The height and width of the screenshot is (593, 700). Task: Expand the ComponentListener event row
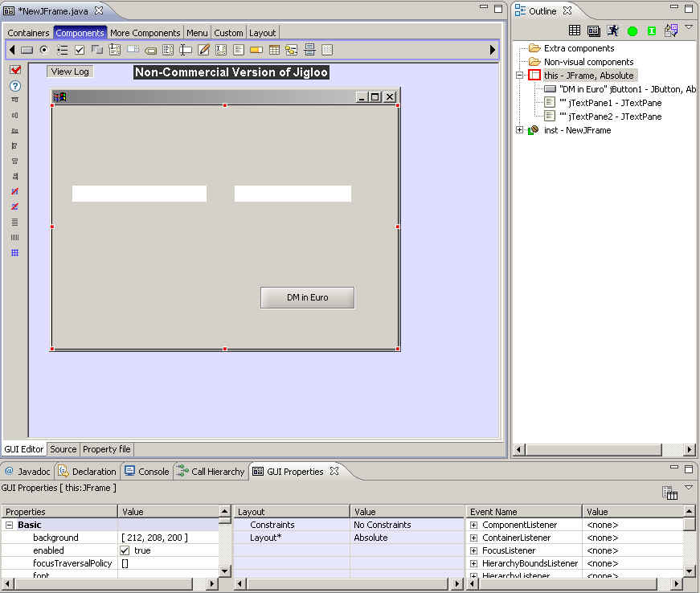(473, 526)
